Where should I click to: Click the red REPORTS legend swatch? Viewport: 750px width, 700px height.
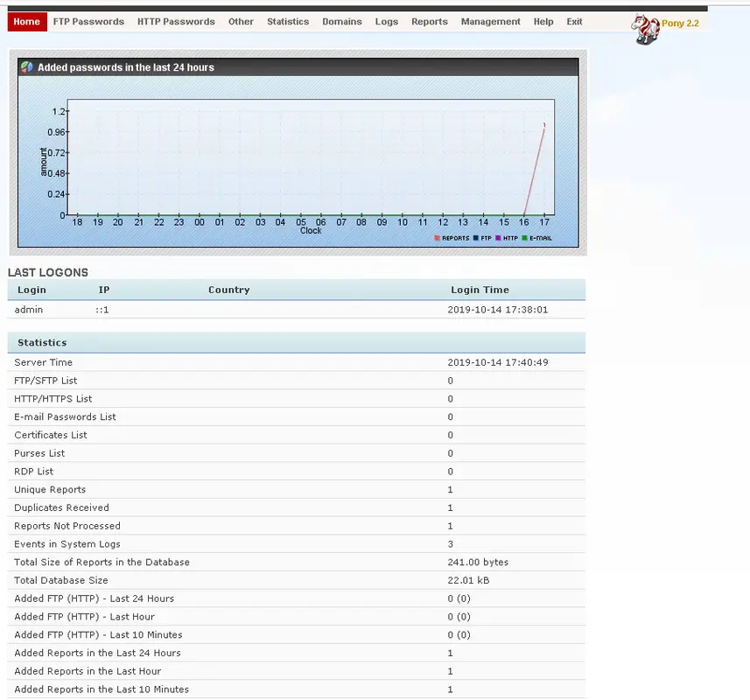click(x=437, y=237)
